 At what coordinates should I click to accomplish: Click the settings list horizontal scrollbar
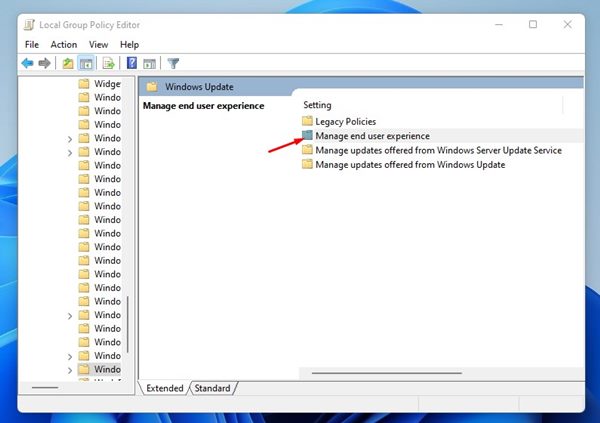point(387,372)
